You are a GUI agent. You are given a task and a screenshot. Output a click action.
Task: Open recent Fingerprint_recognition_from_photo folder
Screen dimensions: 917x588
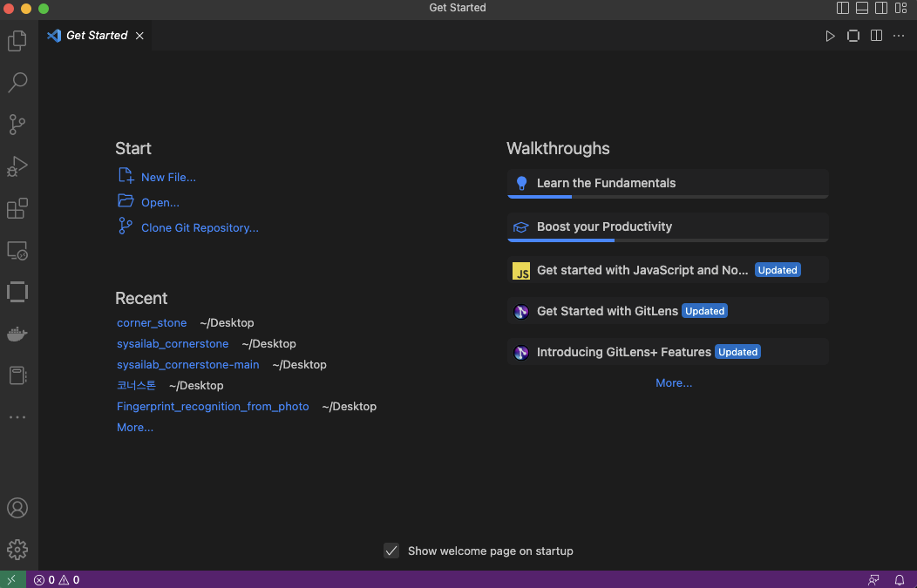[213, 406]
